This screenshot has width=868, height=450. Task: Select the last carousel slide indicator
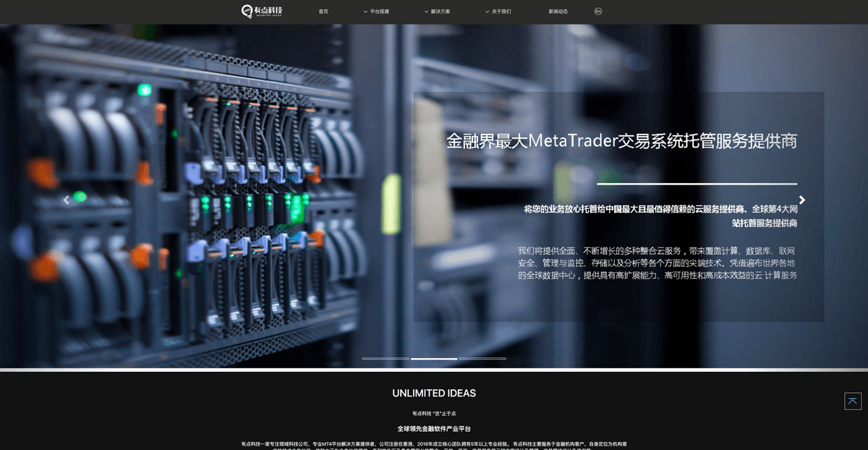[482, 358]
